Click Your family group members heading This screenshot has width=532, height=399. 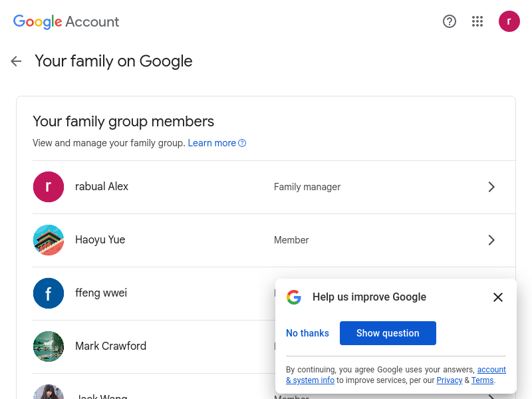[x=124, y=122]
